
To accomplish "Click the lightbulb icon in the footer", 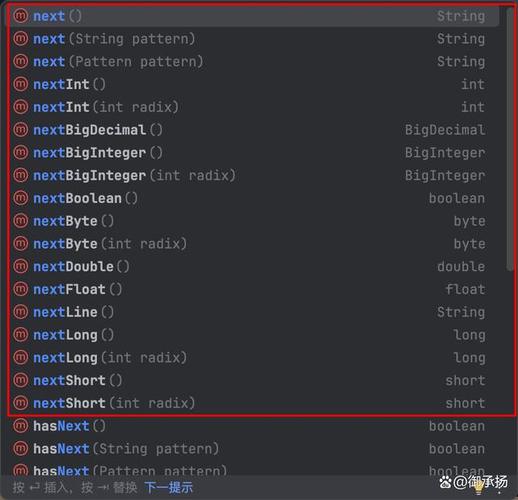I will 479,487.
